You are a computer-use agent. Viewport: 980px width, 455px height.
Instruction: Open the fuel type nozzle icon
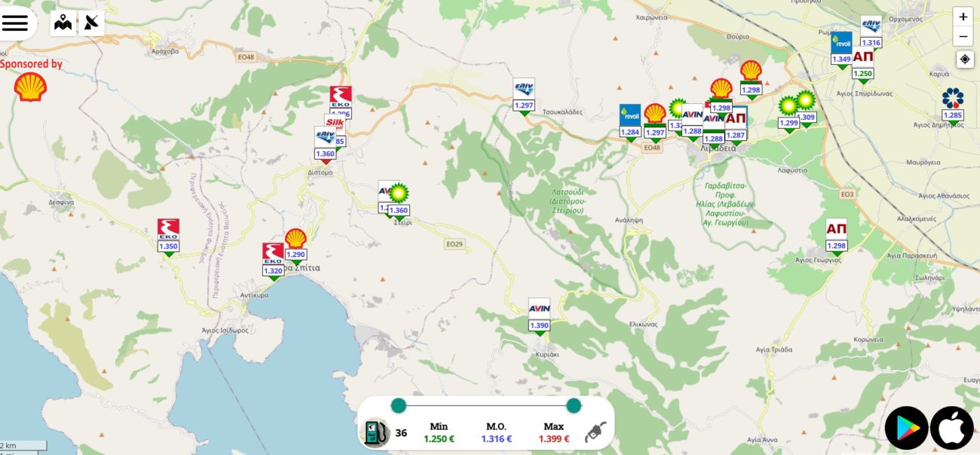[596, 432]
